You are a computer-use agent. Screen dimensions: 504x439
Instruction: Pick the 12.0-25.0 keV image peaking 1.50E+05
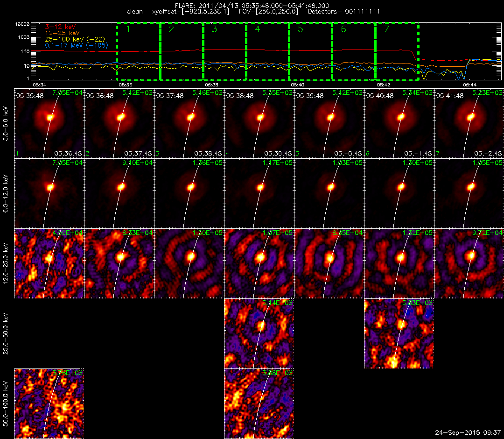[189, 263]
